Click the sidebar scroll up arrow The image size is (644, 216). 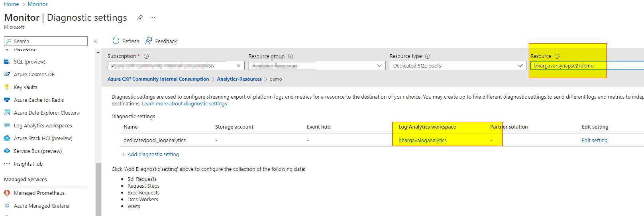[98, 52]
